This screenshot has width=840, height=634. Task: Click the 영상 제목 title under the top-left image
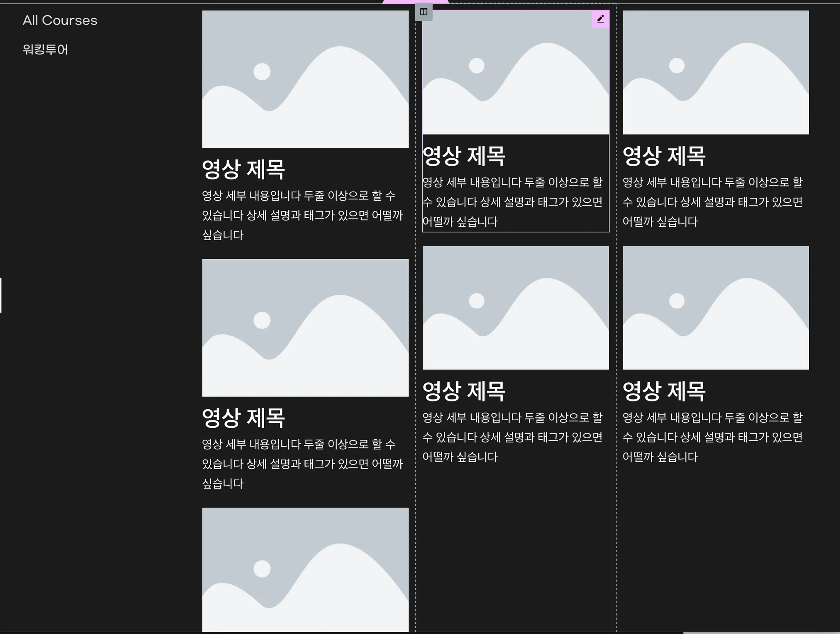pyautogui.click(x=243, y=169)
